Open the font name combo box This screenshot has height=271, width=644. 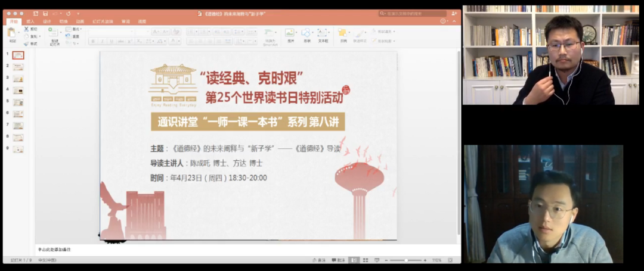pos(112,32)
